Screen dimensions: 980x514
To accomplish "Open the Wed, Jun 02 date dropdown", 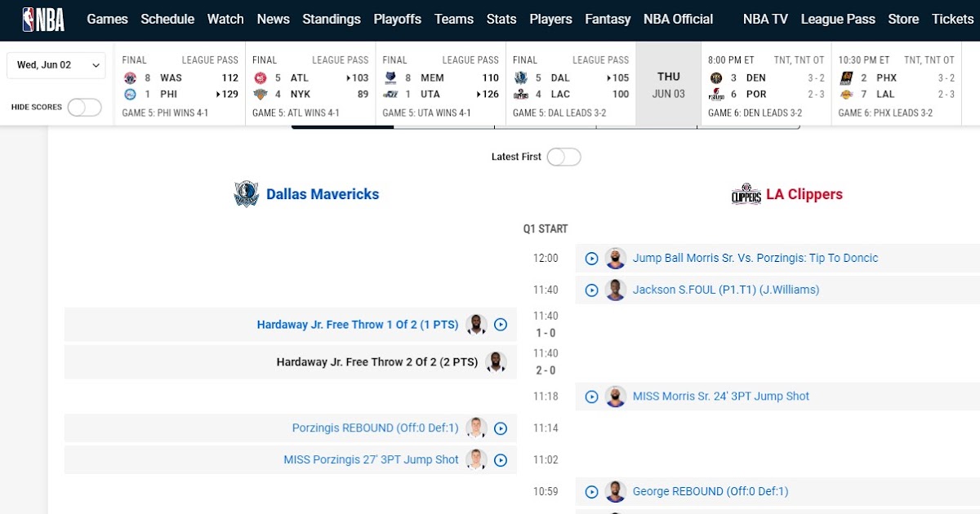I will 56,64.
